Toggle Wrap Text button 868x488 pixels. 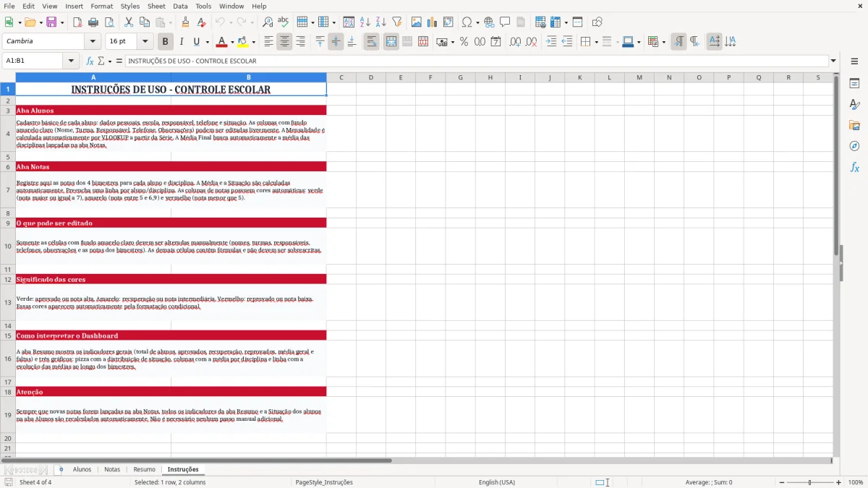[x=371, y=42]
